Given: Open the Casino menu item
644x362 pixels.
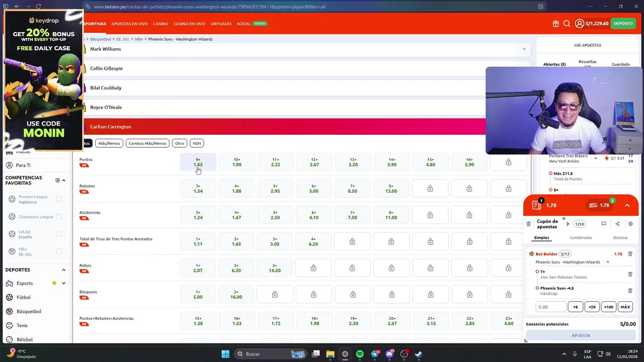Looking at the screenshot, I should [x=160, y=24].
